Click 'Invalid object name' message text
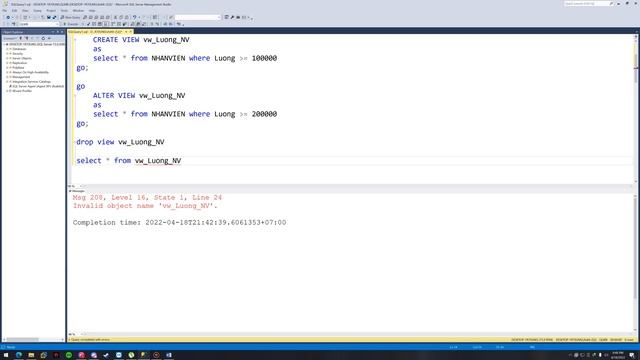This screenshot has height=360, width=640. coord(145,206)
